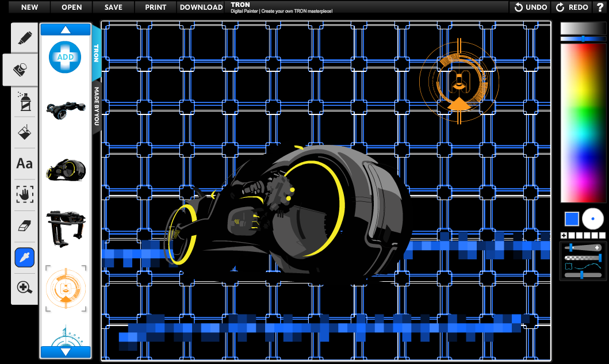Activate the Aa text tool
This screenshot has width=609, height=364.
click(24, 163)
